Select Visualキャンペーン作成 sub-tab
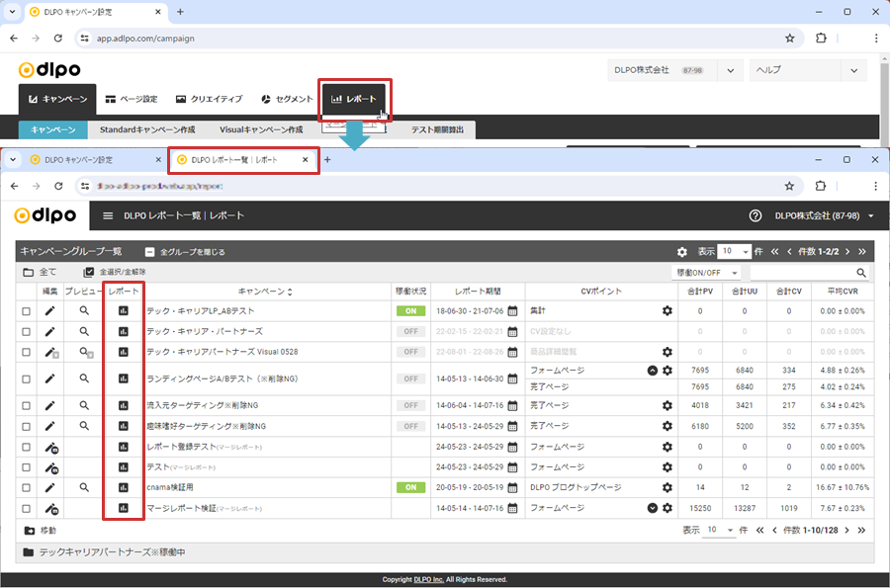The width and height of the screenshot is (890, 588). tap(261, 129)
